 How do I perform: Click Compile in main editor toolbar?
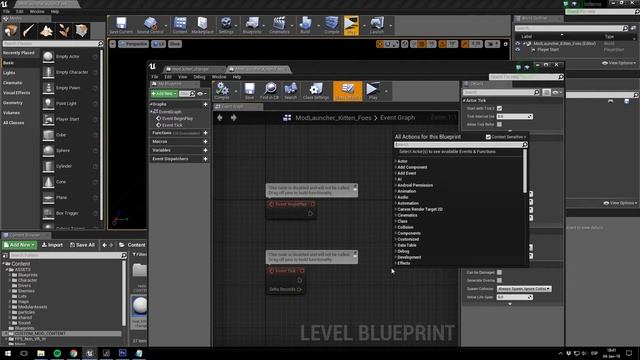click(331, 25)
